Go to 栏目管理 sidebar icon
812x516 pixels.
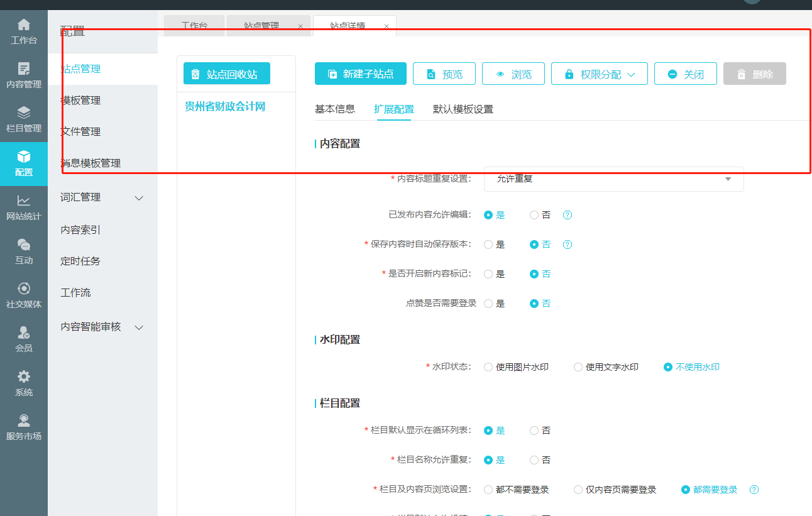[24, 119]
